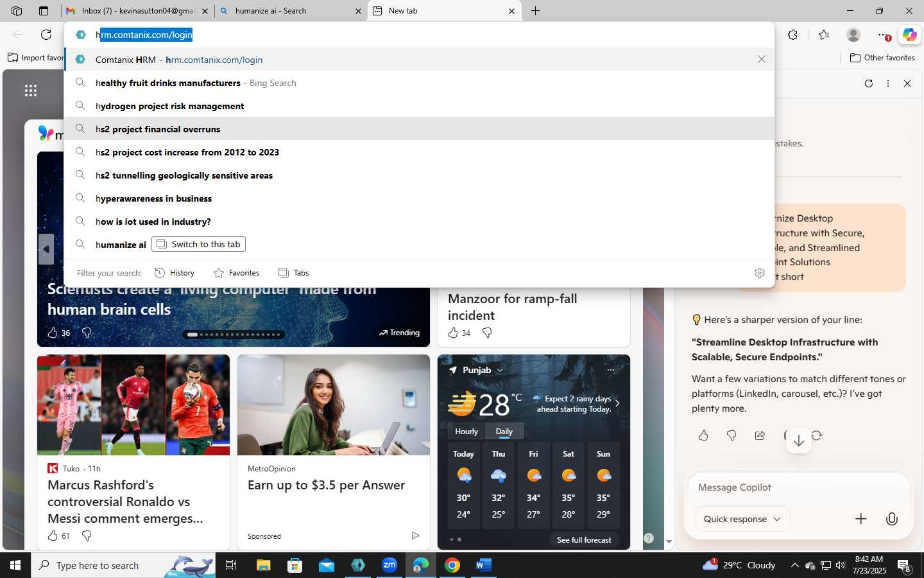The height and width of the screenshot is (578, 924).
Task: Expand weather forecast alert chevron
Action: pyautogui.click(x=617, y=403)
